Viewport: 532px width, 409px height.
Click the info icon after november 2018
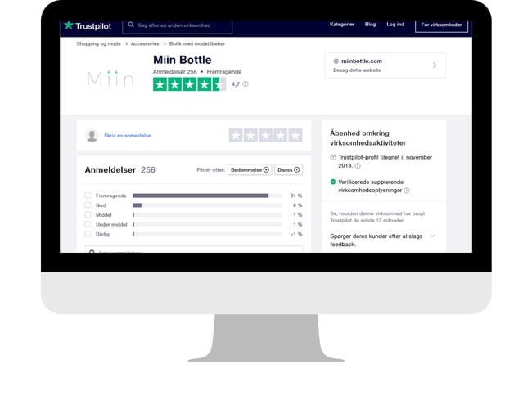point(358,165)
